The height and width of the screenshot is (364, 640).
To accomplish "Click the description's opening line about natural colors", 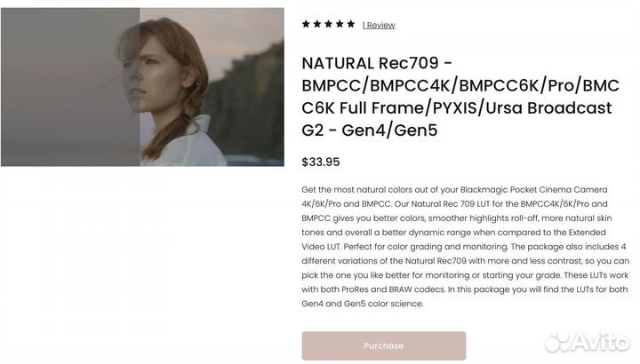I will [465, 190].
